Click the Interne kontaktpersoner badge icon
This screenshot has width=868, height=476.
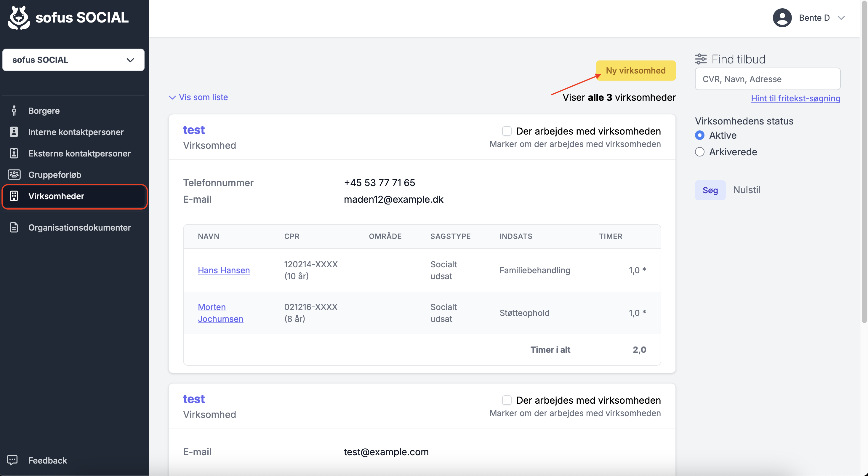(x=14, y=132)
